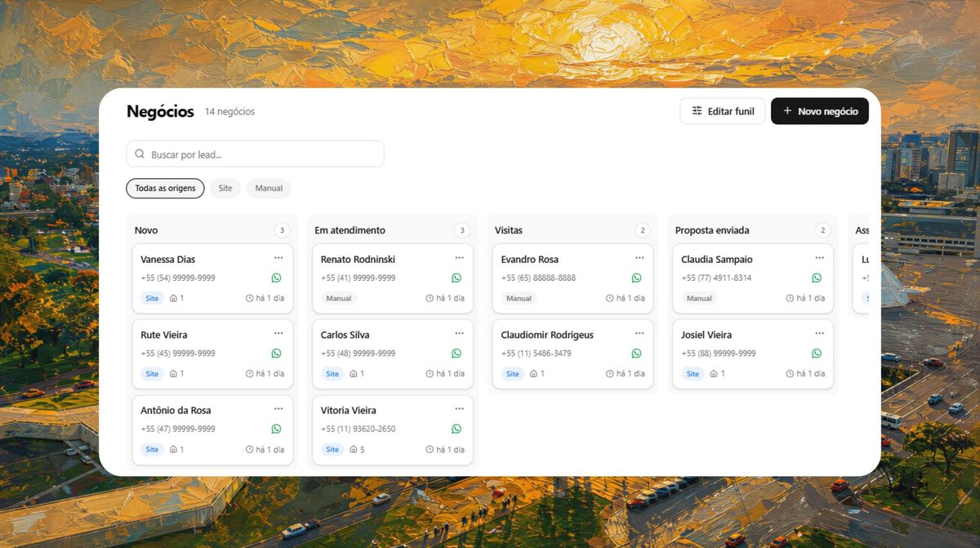Open WhatsApp chat for Renato Rodninski
The image size is (980, 548).
click(457, 278)
